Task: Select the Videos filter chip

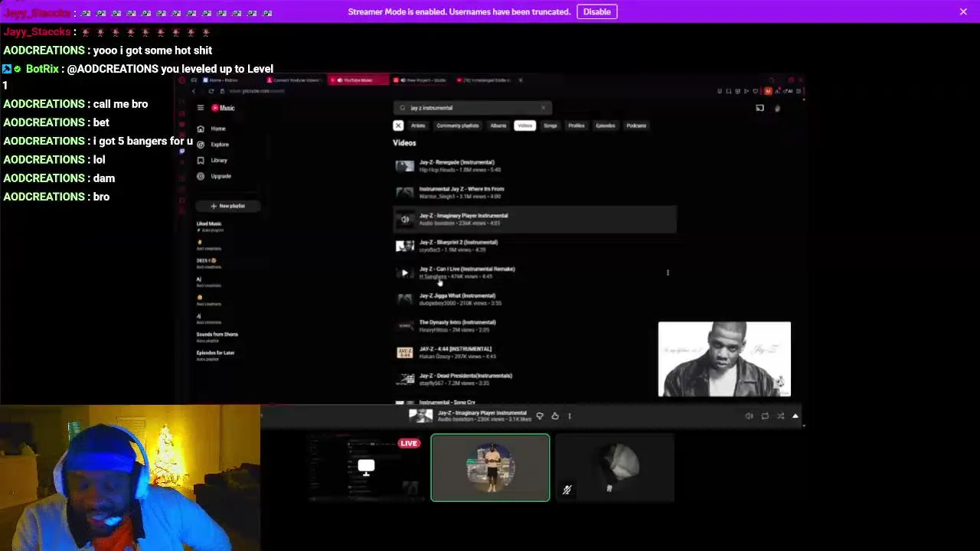Action: [524, 126]
